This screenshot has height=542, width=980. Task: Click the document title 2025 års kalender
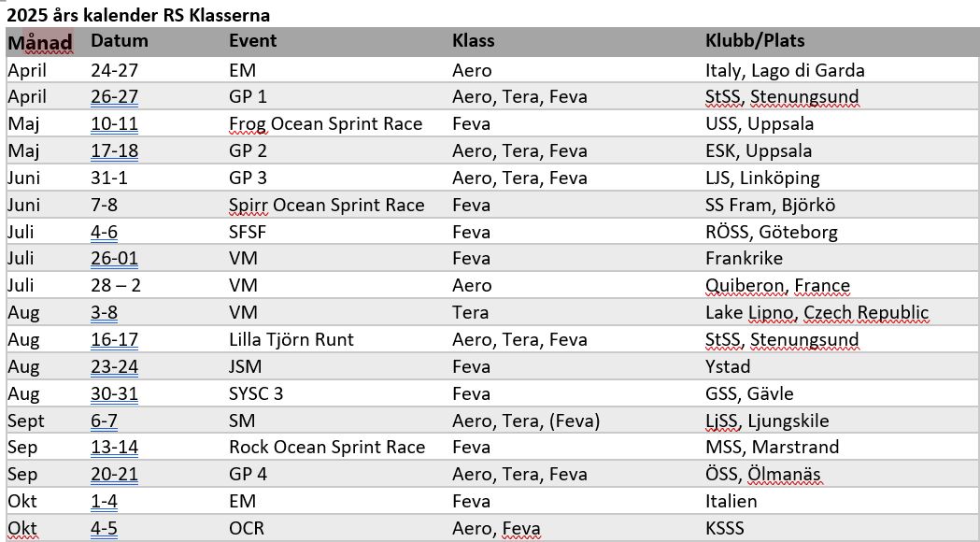138,14
